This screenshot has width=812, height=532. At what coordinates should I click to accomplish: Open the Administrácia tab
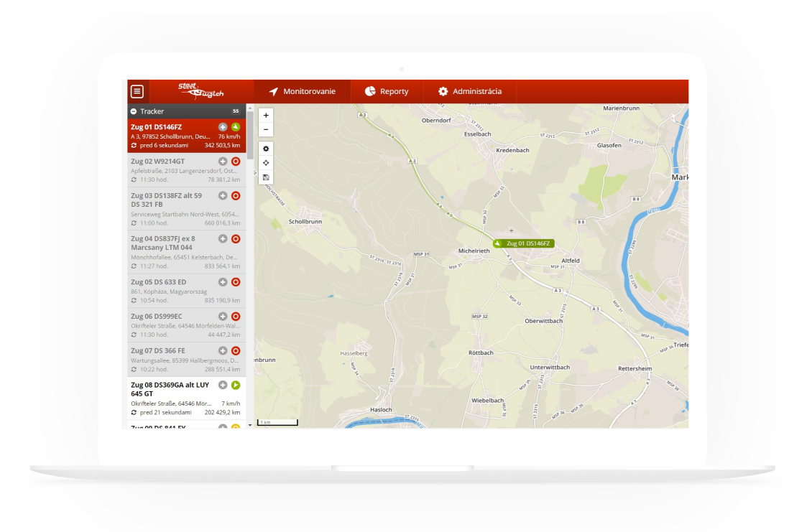point(470,92)
